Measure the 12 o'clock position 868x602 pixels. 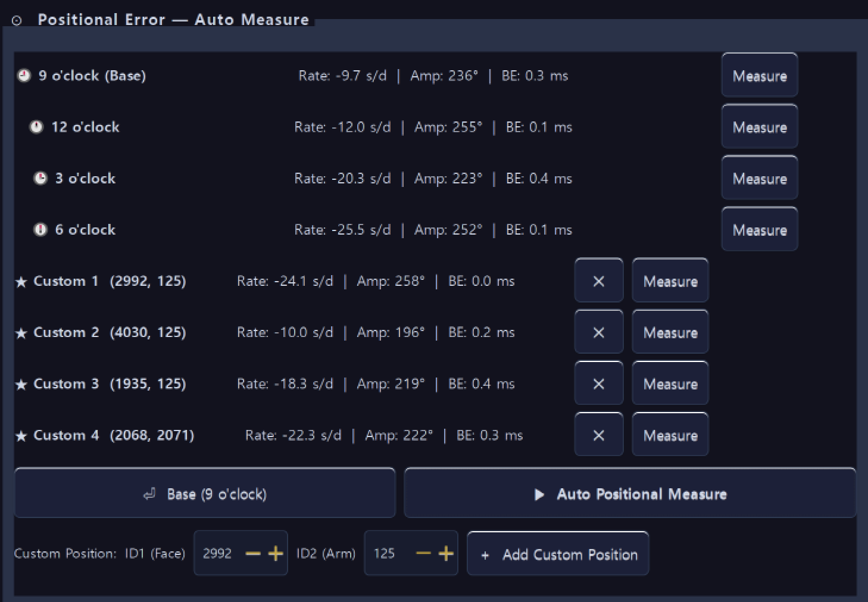759,127
